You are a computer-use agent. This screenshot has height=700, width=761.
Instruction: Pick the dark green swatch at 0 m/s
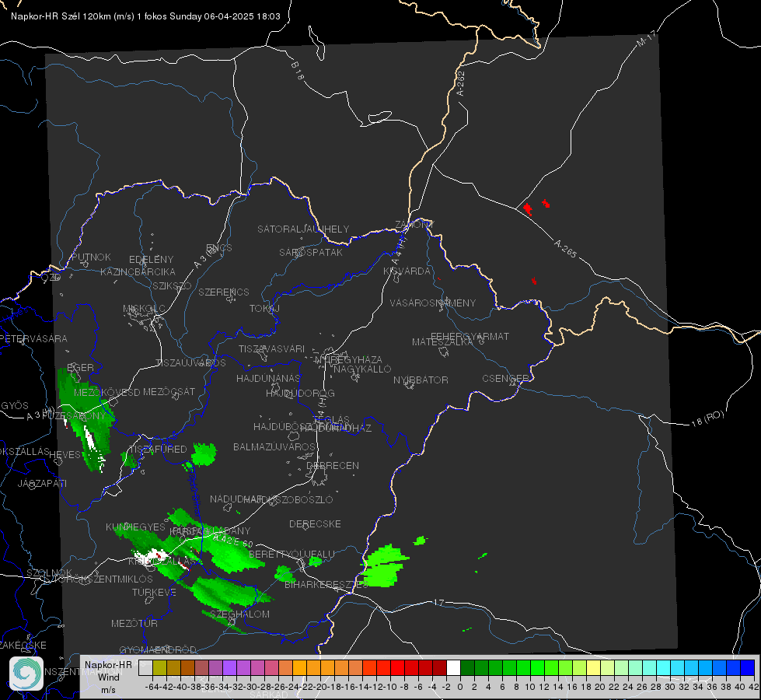tap(467, 667)
